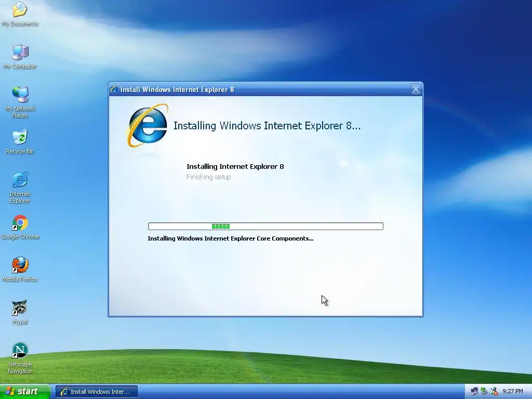Click the 9:27 PM taskbar clock
Screen dimensions: 532x399
tap(513, 391)
